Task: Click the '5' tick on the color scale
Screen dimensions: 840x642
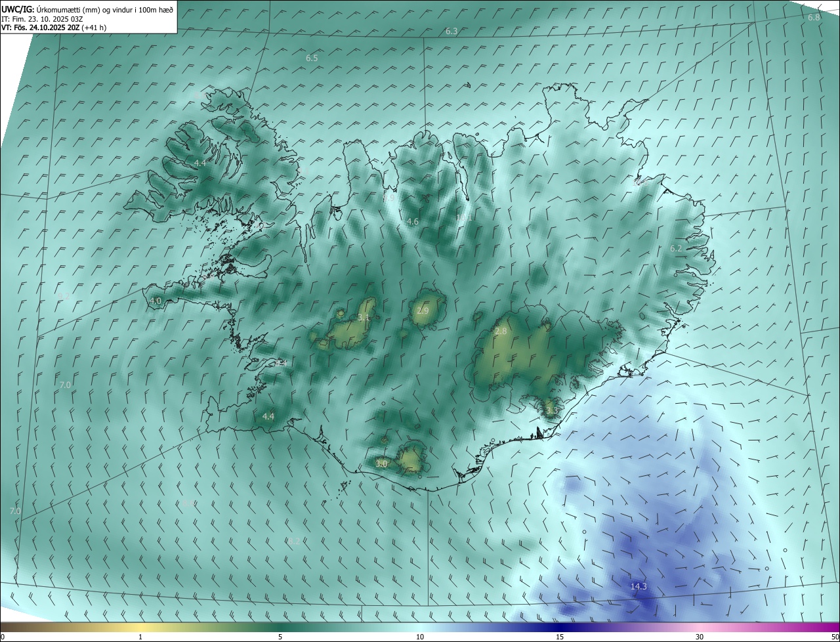Action: click(280, 637)
